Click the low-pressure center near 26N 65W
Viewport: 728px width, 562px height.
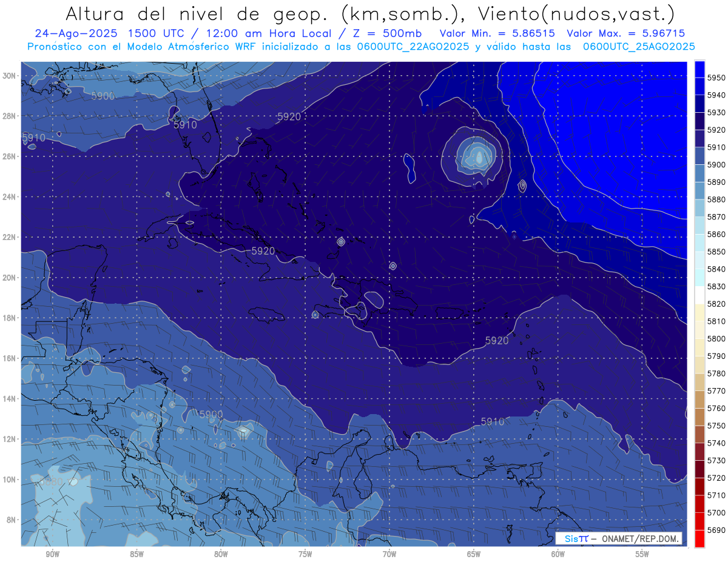point(479,158)
